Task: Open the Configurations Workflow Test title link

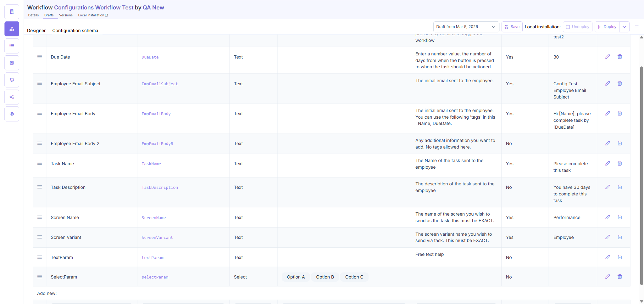Action: click(x=94, y=7)
